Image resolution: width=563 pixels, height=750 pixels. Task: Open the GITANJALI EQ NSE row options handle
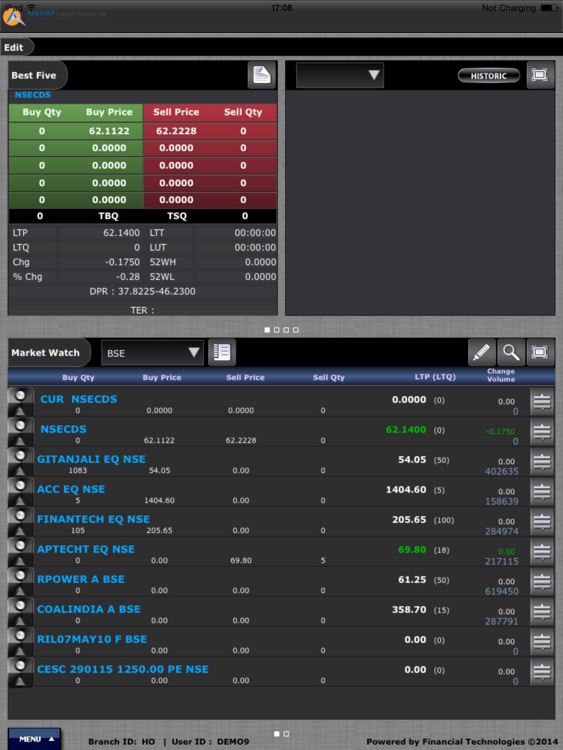[x=541, y=463]
